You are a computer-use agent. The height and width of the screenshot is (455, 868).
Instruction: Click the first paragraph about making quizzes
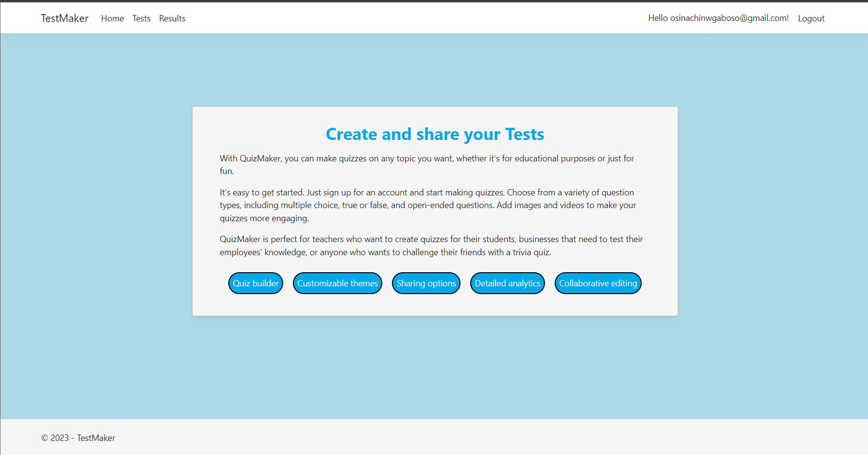426,164
